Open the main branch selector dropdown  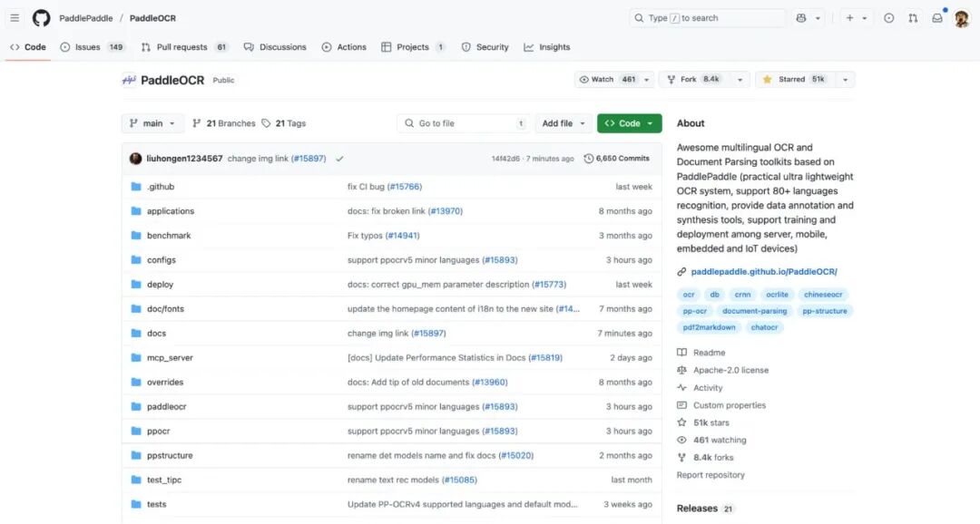[152, 123]
